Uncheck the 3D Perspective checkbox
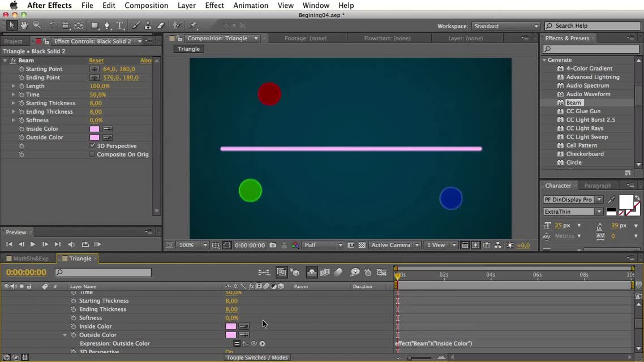 point(92,146)
